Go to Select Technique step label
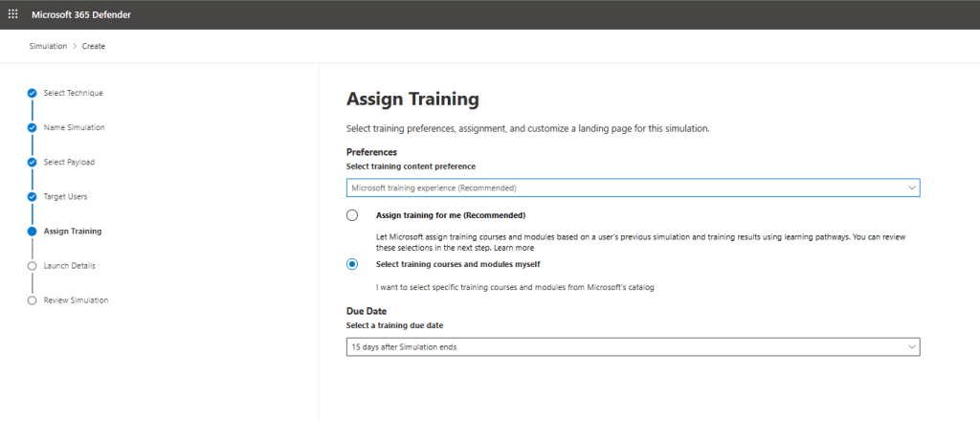This screenshot has width=980, height=421. pos(73,93)
